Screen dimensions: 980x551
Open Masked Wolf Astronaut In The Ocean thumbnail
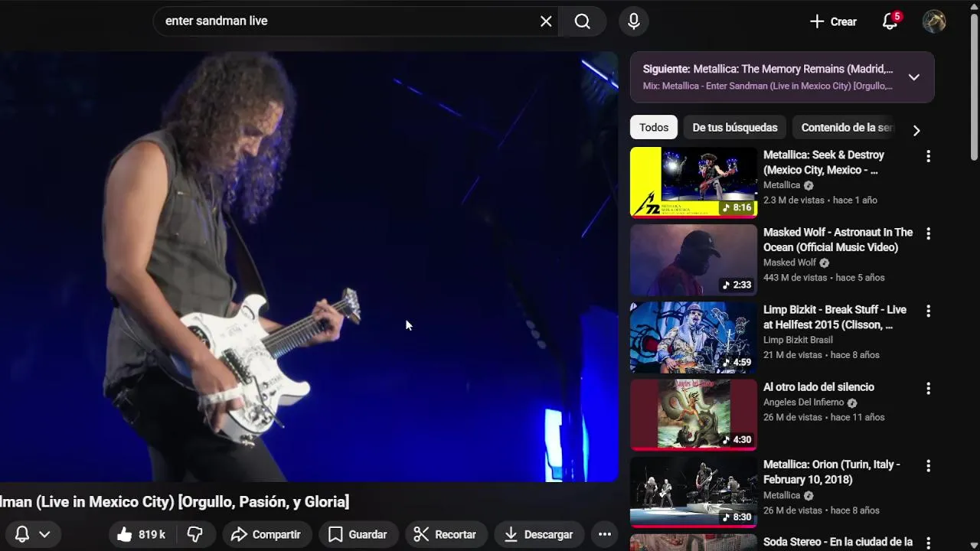tap(694, 260)
